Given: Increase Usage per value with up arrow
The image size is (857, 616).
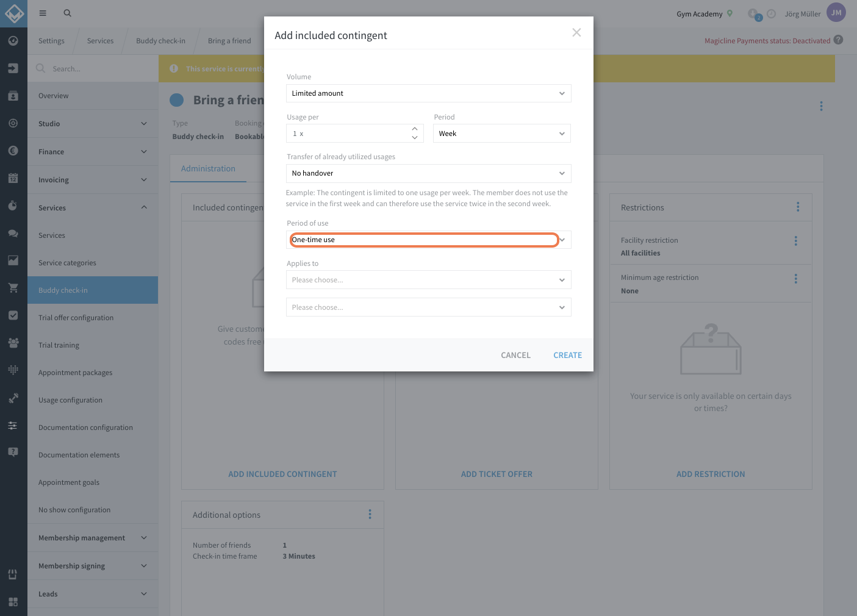Looking at the screenshot, I should [415, 129].
